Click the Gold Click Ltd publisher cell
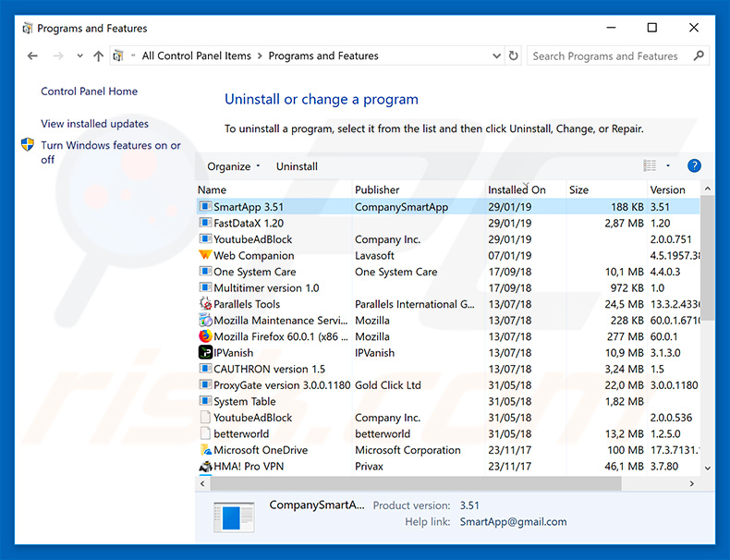The height and width of the screenshot is (560, 730). pyautogui.click(x=388, y=385)
